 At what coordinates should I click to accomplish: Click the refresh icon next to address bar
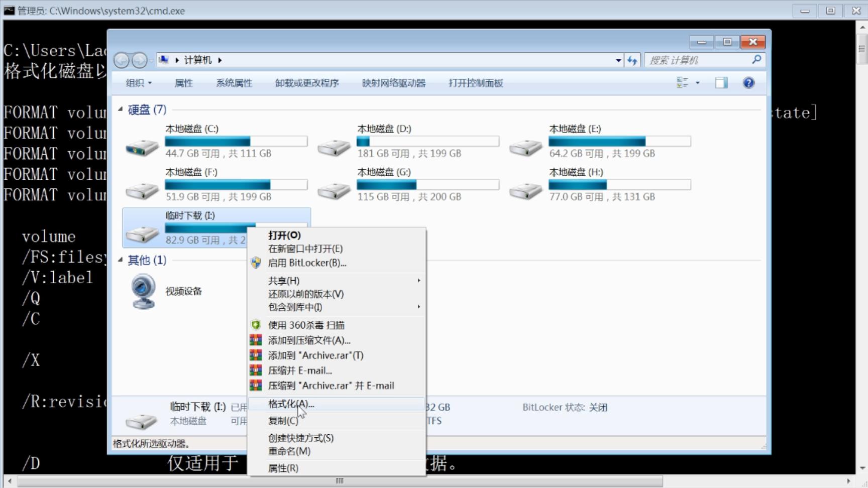[632, 60]
